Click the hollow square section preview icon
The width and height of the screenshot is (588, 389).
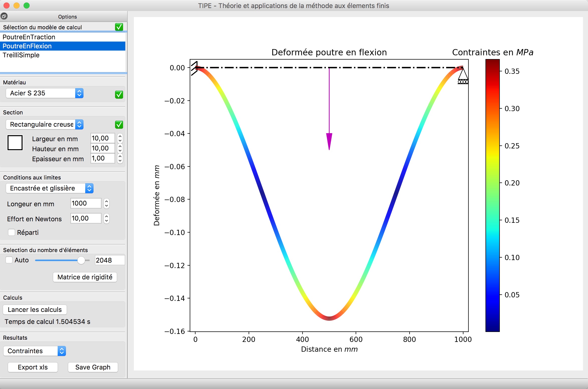tap(15, 143)
